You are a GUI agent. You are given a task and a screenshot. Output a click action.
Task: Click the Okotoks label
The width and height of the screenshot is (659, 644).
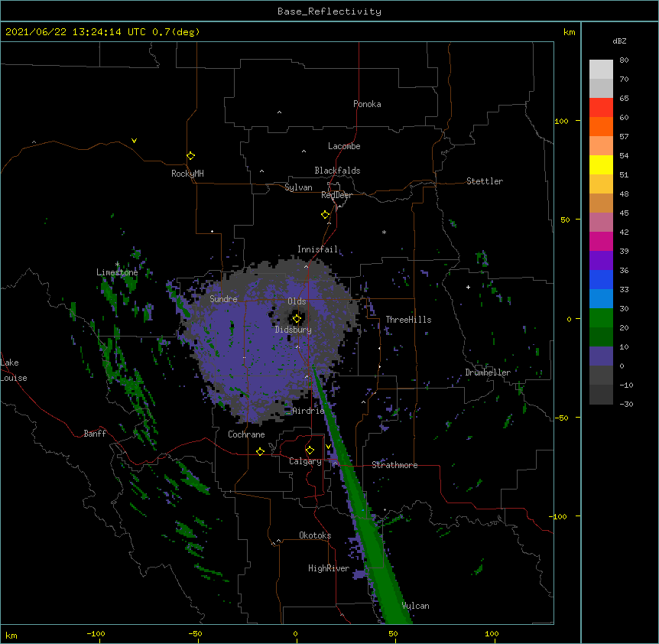pyautogui.click(x=315, y=535)
